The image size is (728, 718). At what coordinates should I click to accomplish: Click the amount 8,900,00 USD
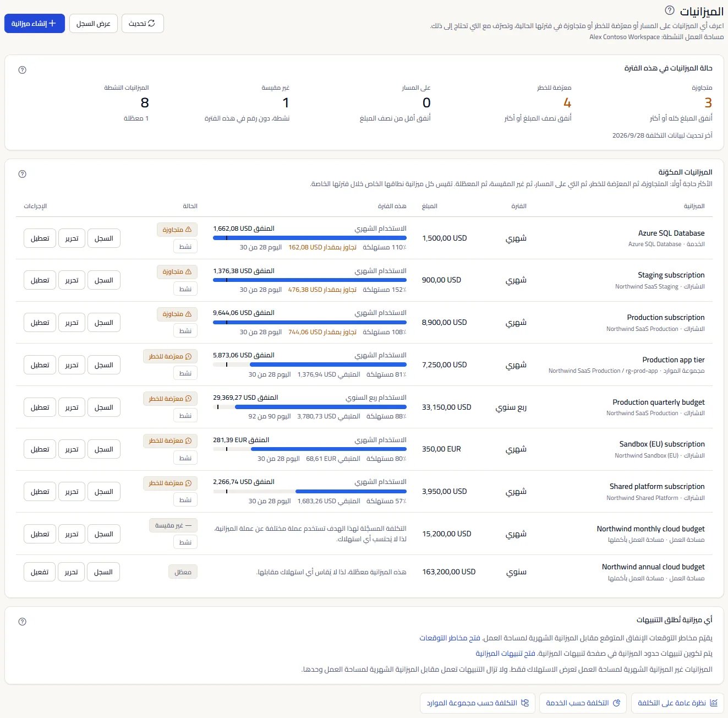point(445,322)
